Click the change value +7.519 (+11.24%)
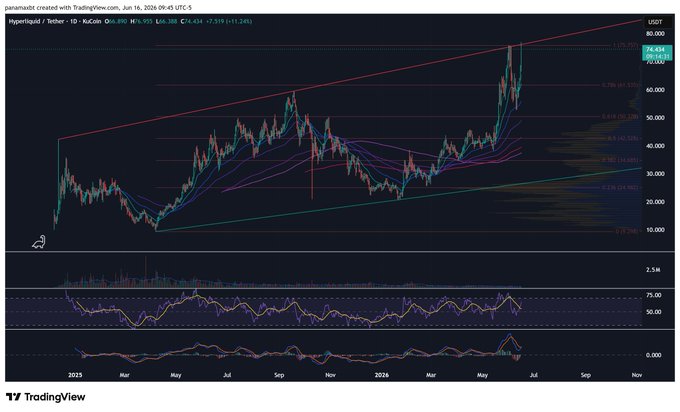This screenshot has height=412, width=680. 229,21
